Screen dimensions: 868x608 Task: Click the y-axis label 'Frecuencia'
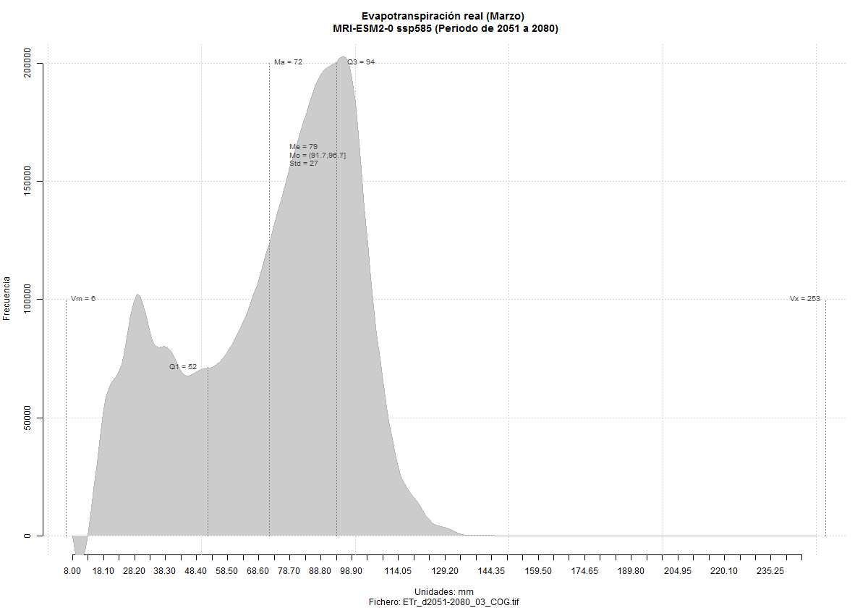click(7, 297)
